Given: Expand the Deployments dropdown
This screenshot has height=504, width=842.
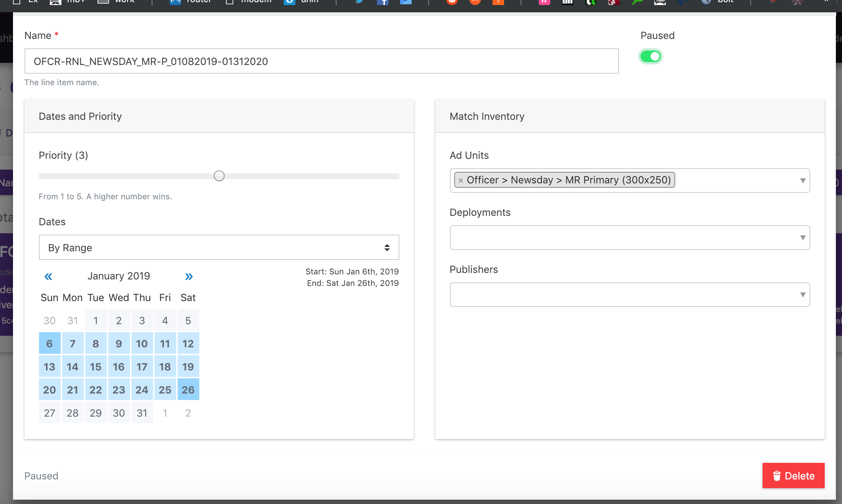Looking at the screenshot, I should pyautogui.click(x=629, y=238).
